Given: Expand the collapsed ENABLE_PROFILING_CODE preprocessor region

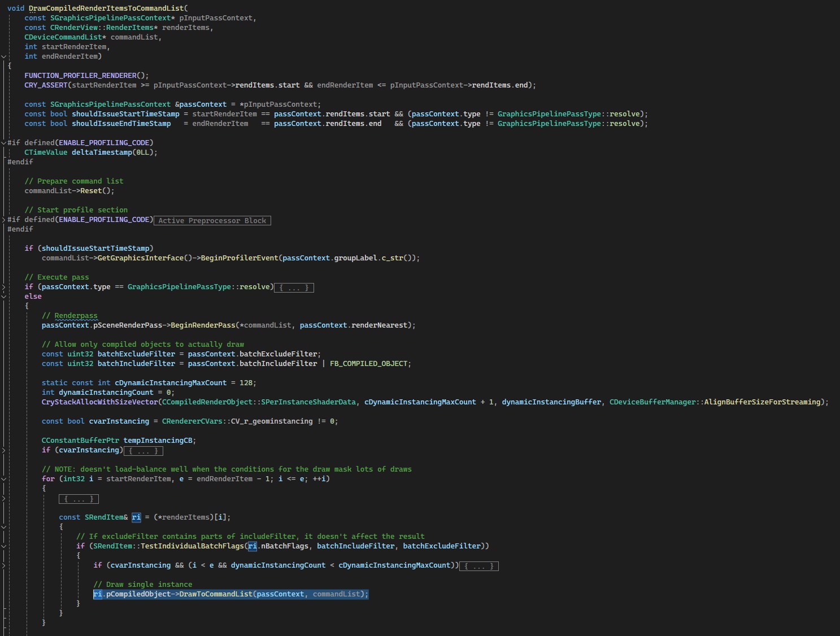Looking at the screenshot, I should point(4,220).
